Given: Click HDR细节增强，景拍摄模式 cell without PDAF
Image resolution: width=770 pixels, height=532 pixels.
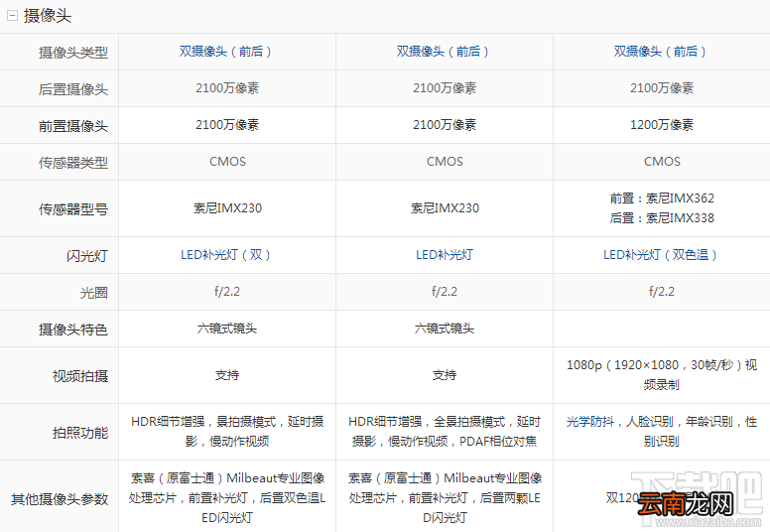Looking at the screenshot, I should point(227,432).
